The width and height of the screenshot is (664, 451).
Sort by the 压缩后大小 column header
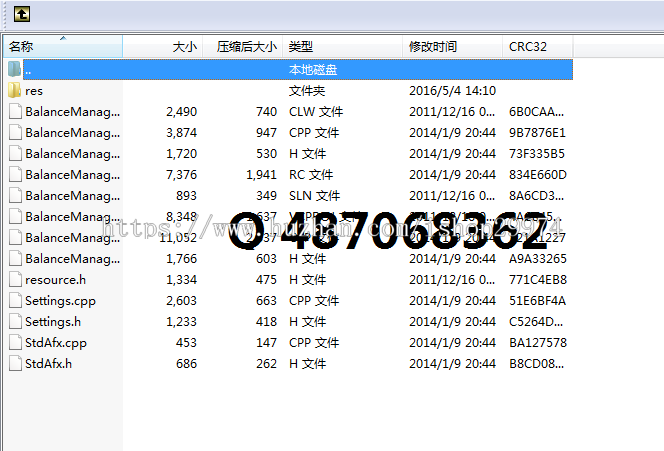pyautogui.click(x=243, y=46)
